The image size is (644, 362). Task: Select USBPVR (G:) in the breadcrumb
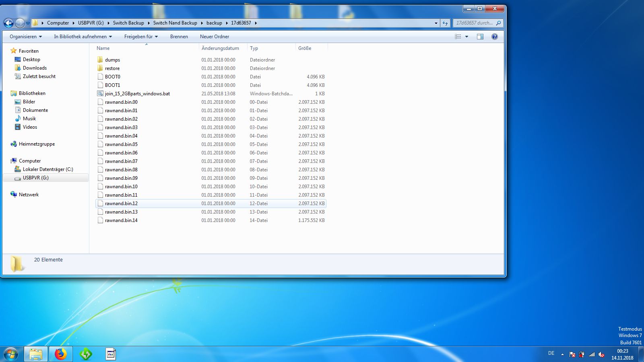click(x=91, y=23)
